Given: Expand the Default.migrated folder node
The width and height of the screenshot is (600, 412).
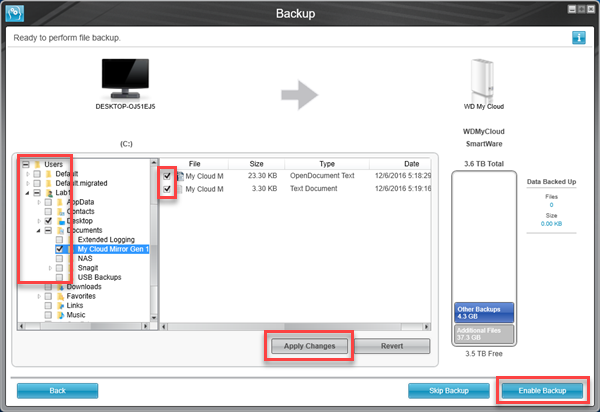Looking at the screenshot, I should pos(28,183).
